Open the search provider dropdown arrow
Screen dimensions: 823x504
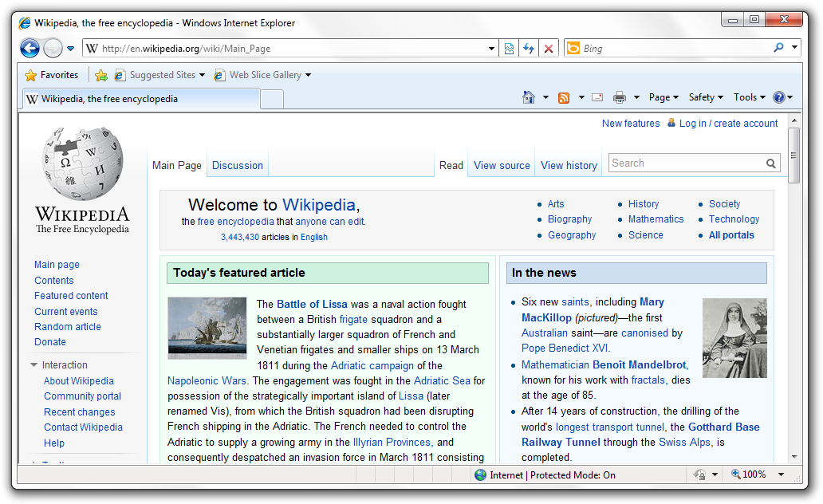click(794, 48)
